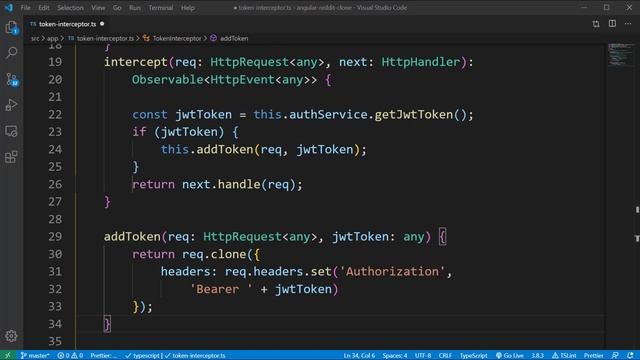The height and width of the screenshot is (360, 640).
Task: Open the Manage gear menu
Action: tap(11, 336)
